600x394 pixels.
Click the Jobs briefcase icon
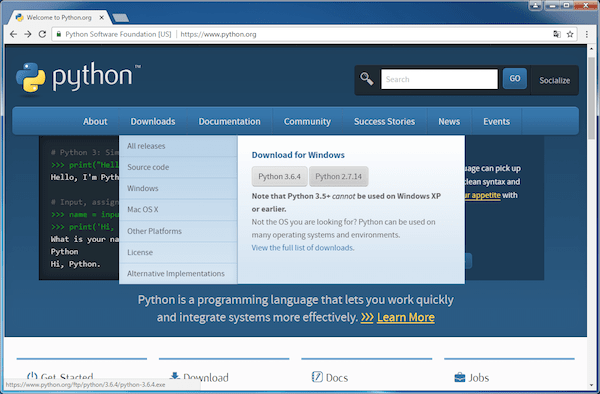460,378
